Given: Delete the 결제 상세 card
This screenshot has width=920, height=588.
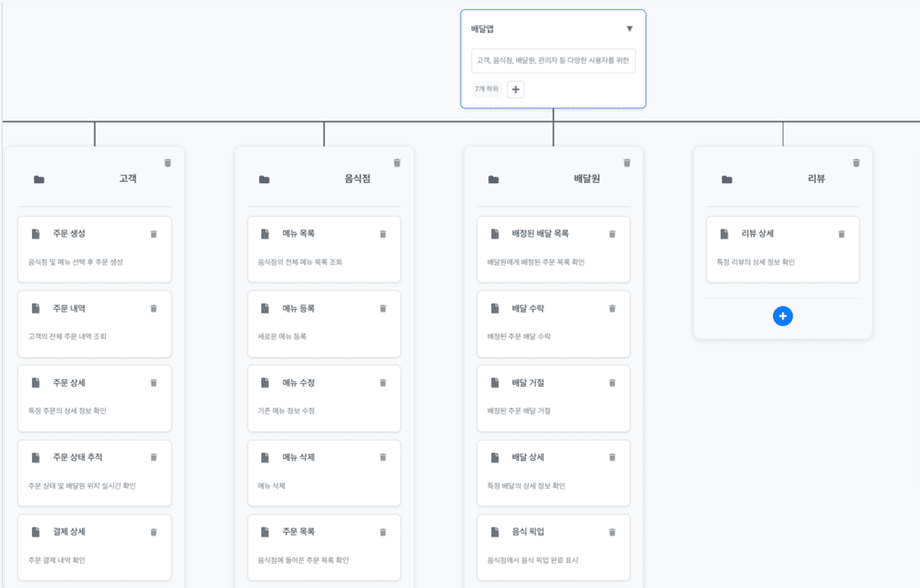Looking at the screenshot, I should click(154, 532).
